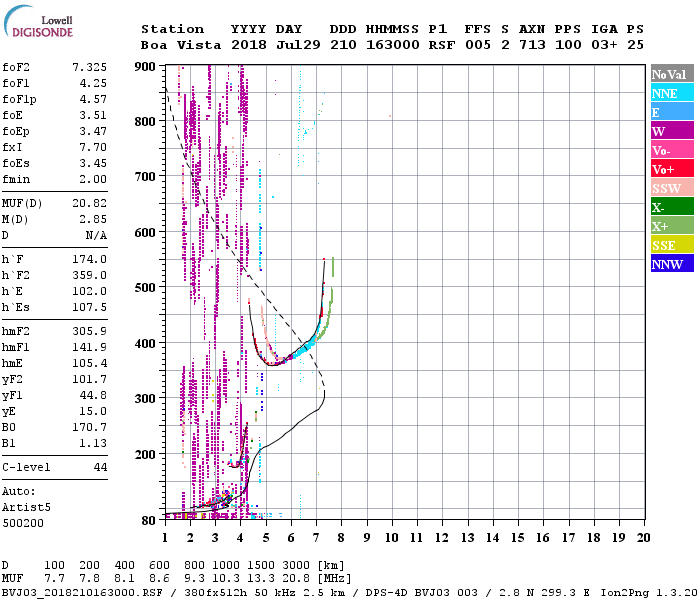Click the Lowell Digisonde logo
This screenshot has height=600, width=700.
pos(38,22)
